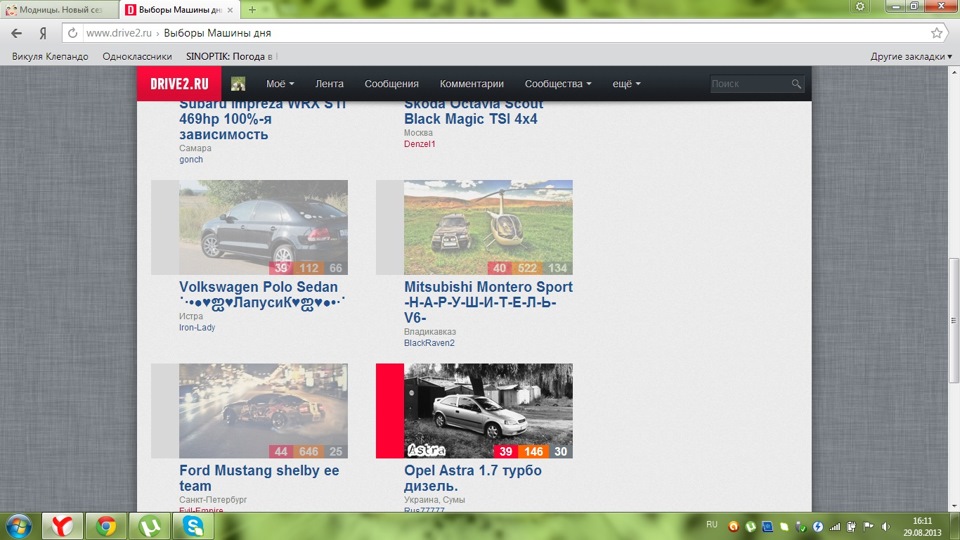This screenshot has width=960, height=540.
Task: Close the Выборы Машины дня tab
Action: pos(230,10)
